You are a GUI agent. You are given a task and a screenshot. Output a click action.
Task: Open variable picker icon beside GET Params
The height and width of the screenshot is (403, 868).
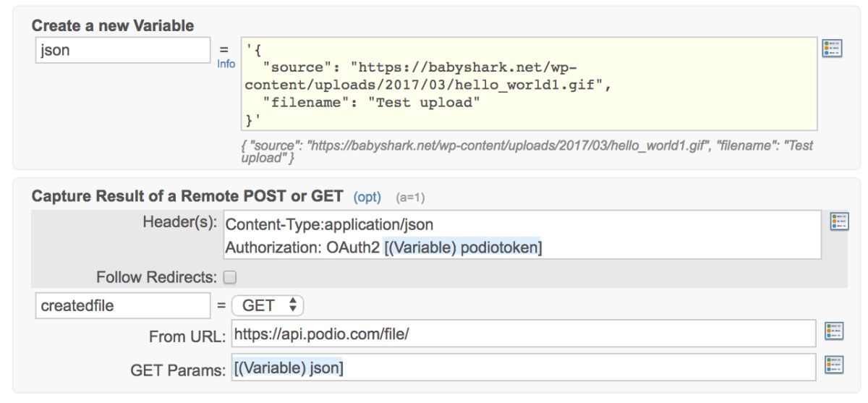pos(834,365)
